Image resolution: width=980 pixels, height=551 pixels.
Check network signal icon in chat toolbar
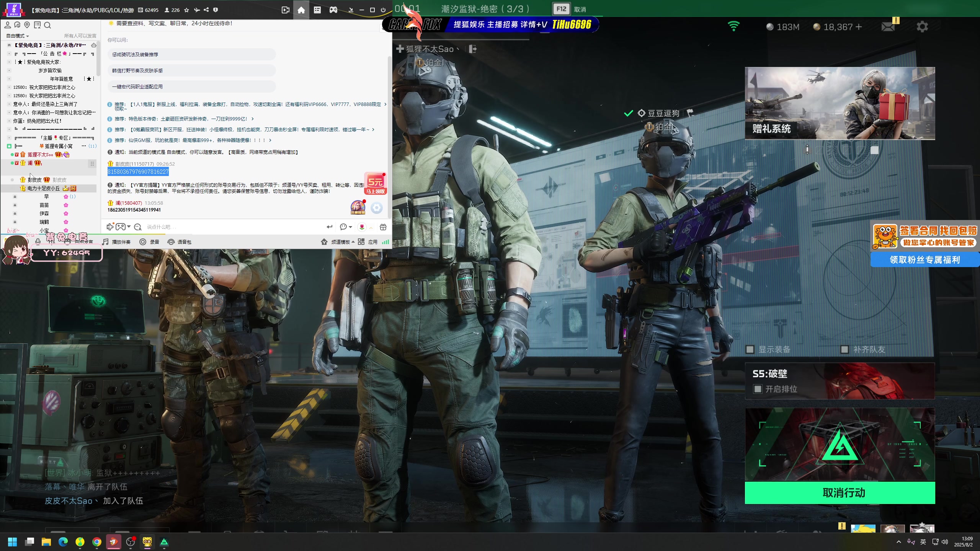[x=385, y=242]
